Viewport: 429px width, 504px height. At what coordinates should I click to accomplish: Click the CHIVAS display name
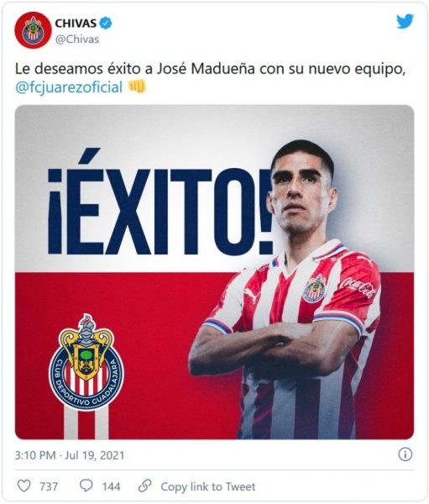[76, 24]
